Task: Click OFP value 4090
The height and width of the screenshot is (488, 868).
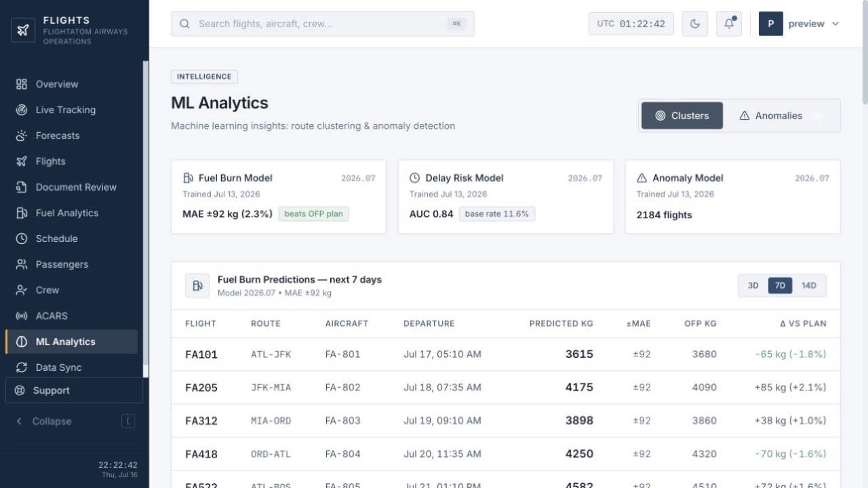Action: click(705, 388)
